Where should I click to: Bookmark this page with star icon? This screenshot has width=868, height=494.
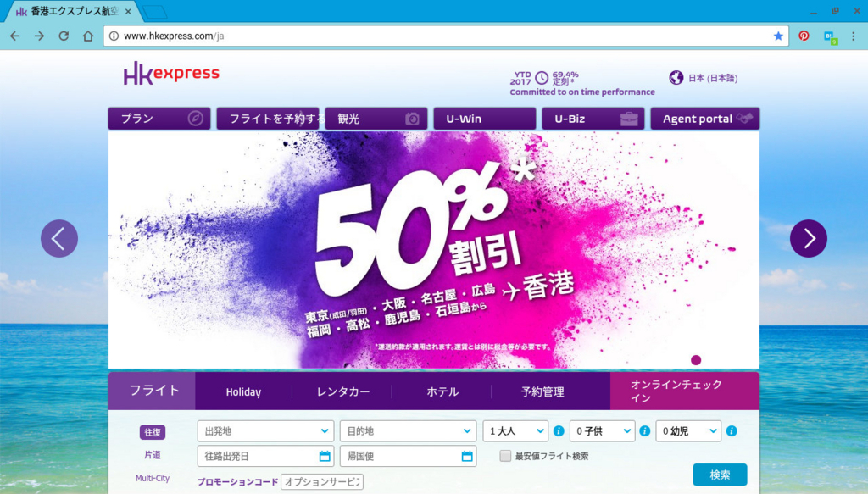[778, 36]
